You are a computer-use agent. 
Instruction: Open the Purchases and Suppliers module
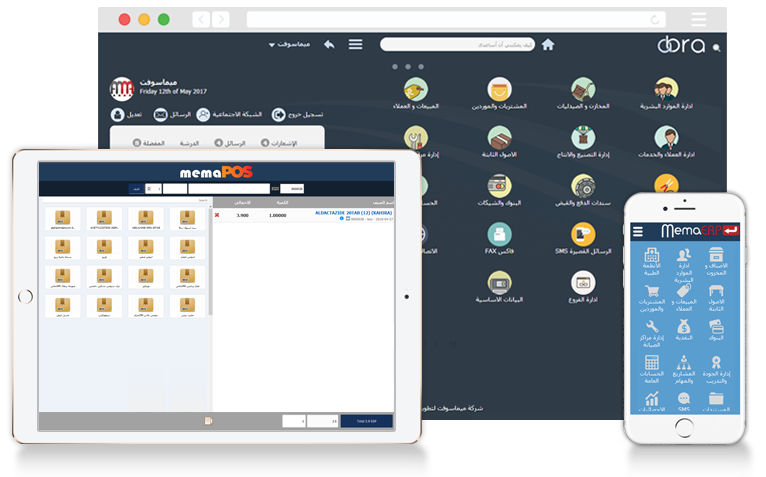500,89
